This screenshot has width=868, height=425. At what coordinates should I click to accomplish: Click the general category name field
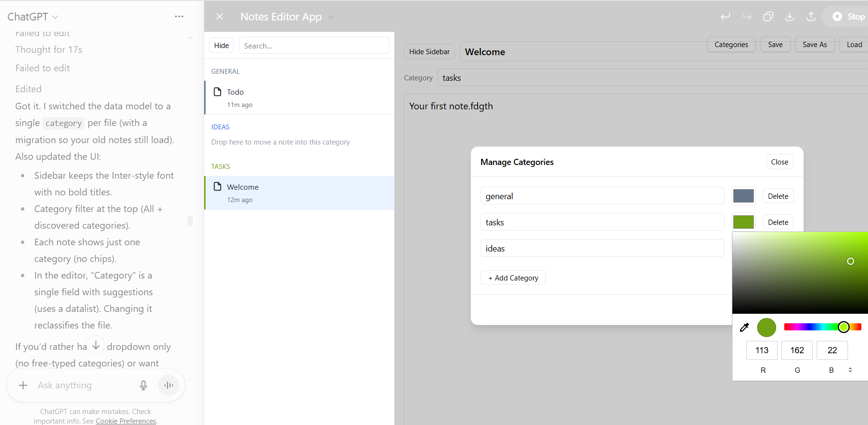pyautogui.click(x=602, y=196)
